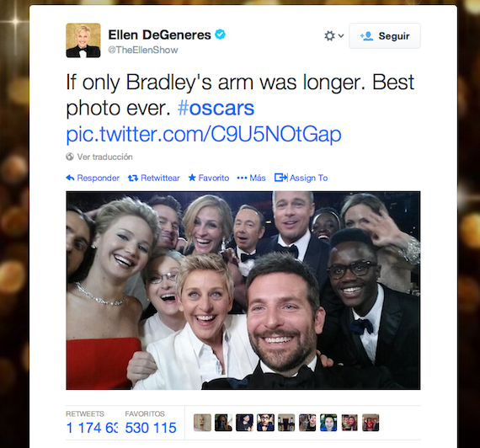480x448 pixels.
Task: Click the globe icon beside Ver traducción
Action: point(70,157)
